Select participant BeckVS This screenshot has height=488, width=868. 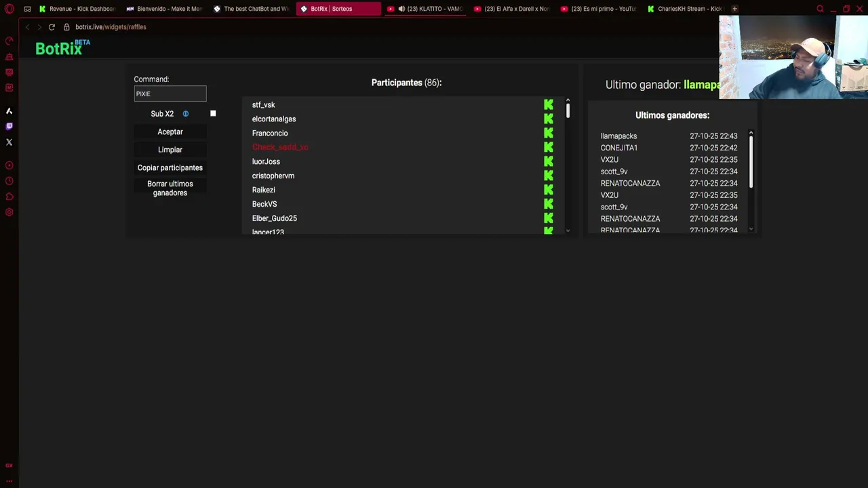coord(264,205)
